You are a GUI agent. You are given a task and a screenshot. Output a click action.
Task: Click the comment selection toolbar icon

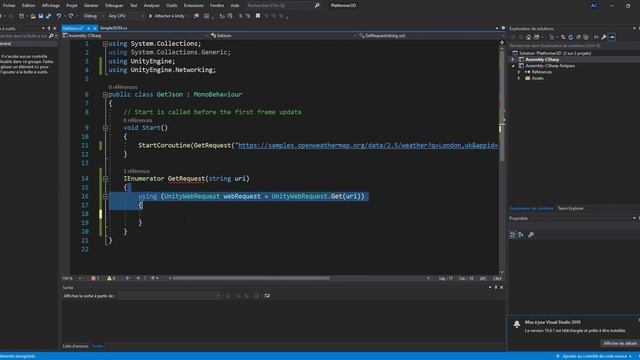click(x=240, y=16)
